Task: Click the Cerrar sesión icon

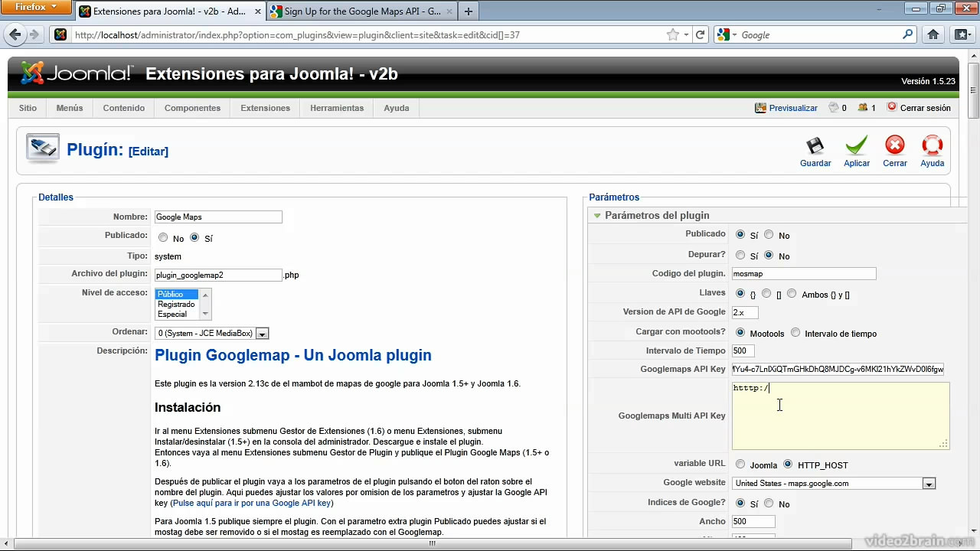Action: (892, 107)
